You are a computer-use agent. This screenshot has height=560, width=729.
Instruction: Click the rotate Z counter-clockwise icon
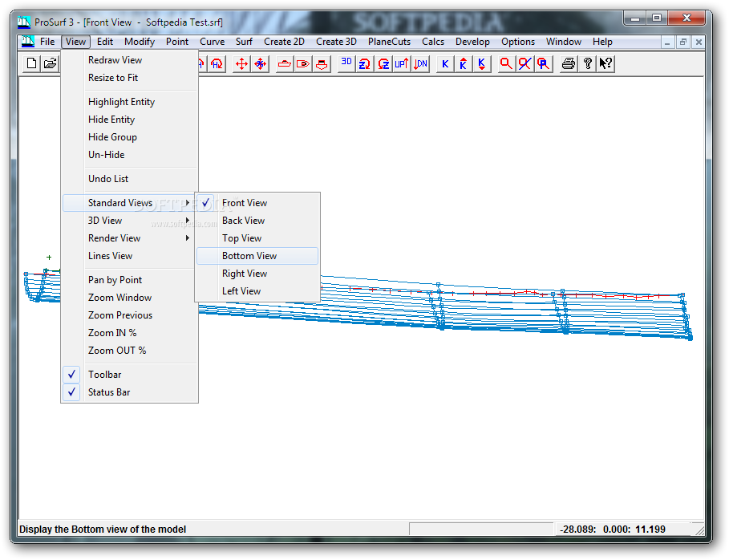click(383, 63)
